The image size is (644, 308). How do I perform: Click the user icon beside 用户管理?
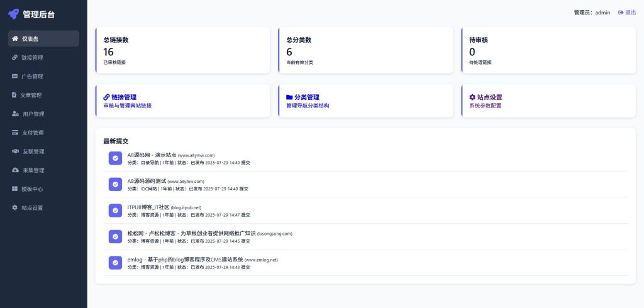(x=15, y=114)
